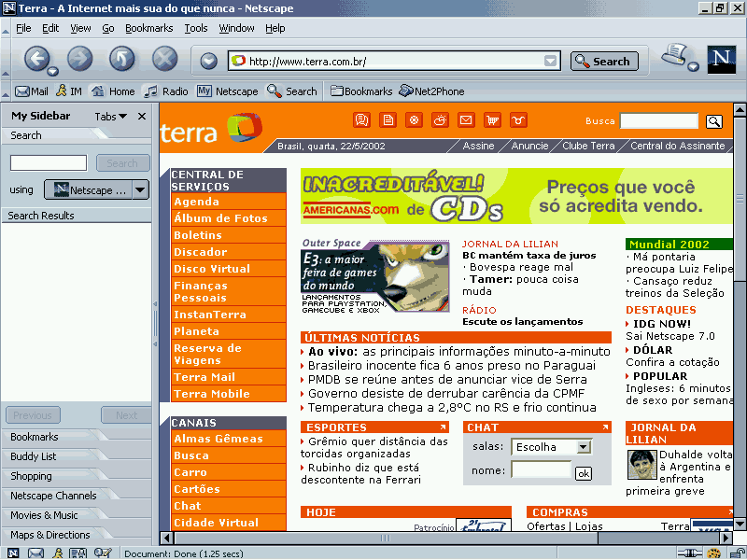Open Net2Phone from the personal toolbar
747x560 pixels.
(x=432, y=91)
